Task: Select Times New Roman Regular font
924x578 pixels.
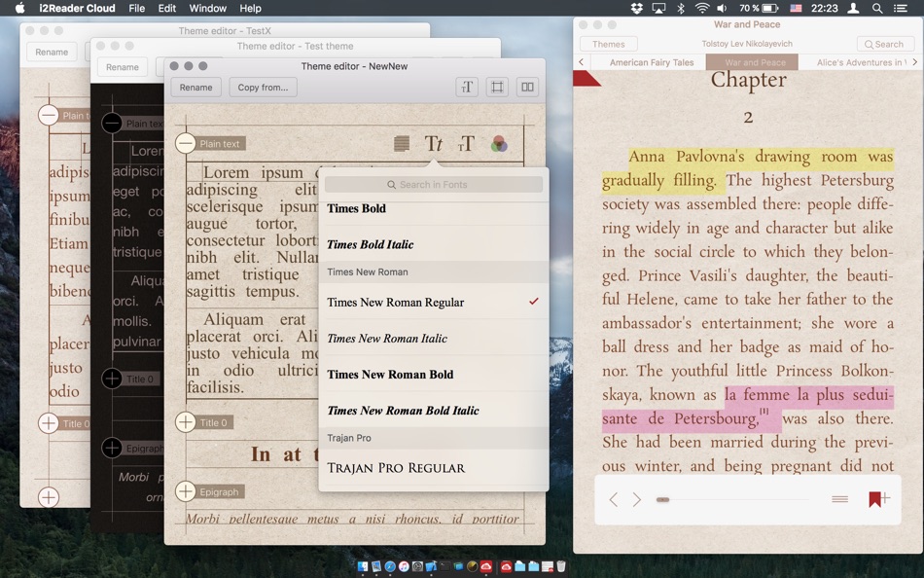Action: (x=434, y=302)
